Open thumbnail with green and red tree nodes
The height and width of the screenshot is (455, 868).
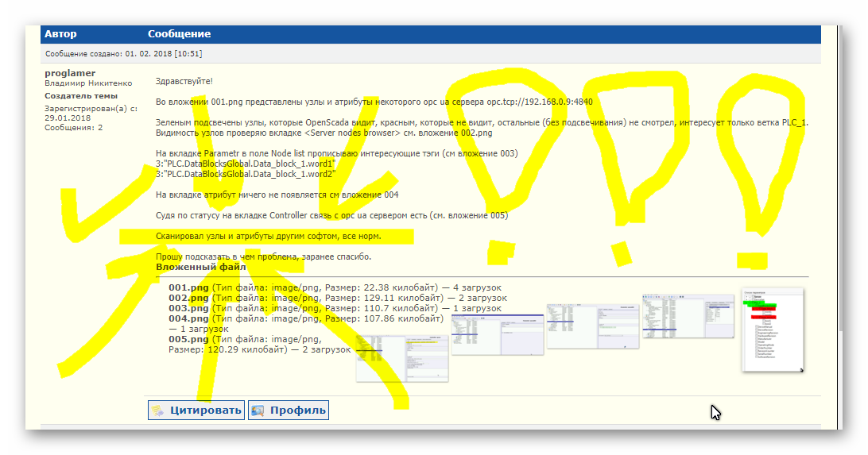click(772, 330)
